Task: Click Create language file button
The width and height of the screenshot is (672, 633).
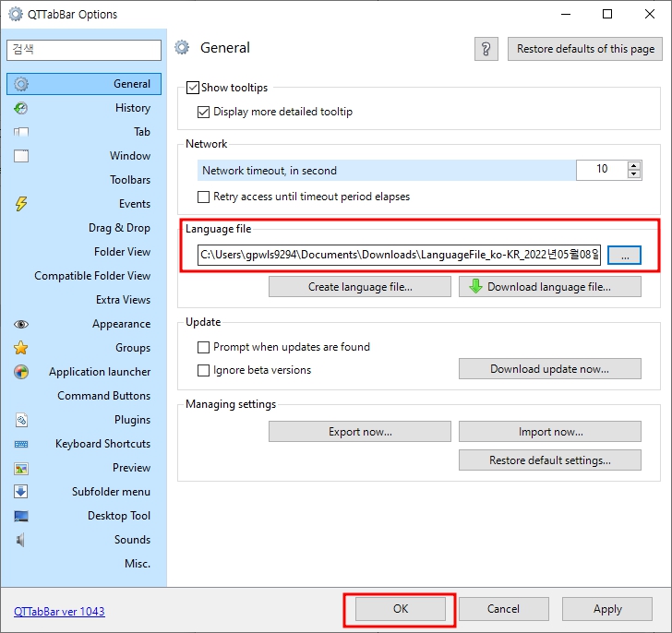Action: tap(360, 287)
